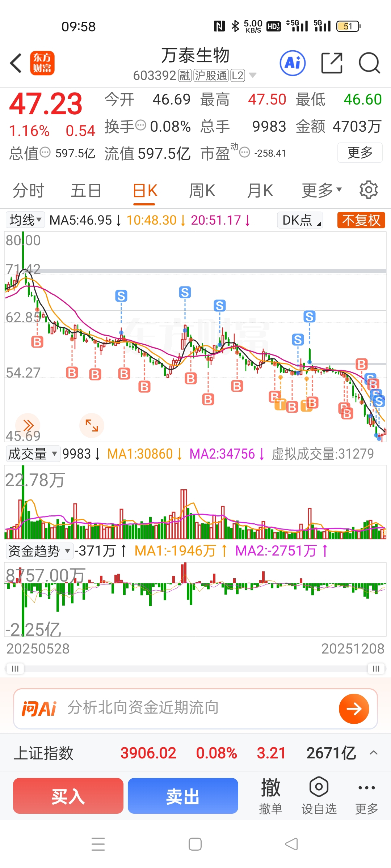Image resolution: width=391 pixels, height=868 pixels.
Task: Tap the double-chevron shift chart icon
Action: coord(28,425)
